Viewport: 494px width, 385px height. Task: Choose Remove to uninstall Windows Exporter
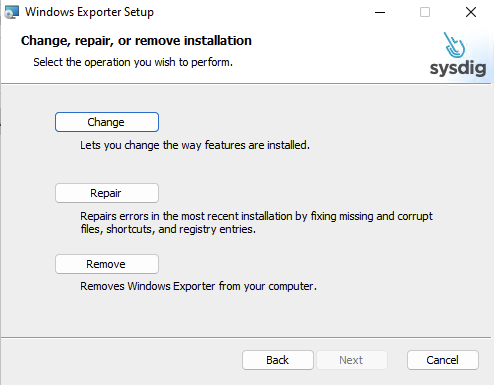click(x=107, y=264)
